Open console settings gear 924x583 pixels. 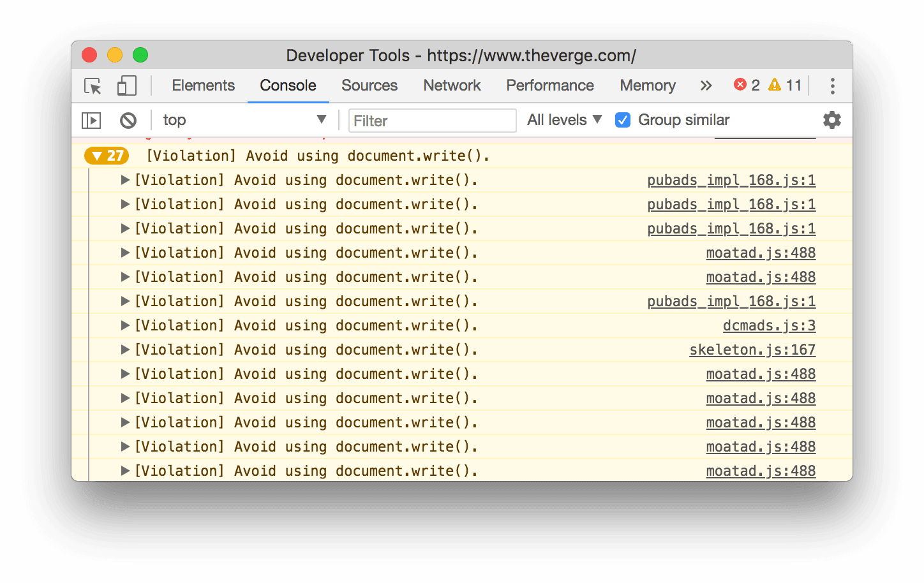point(831,120)
